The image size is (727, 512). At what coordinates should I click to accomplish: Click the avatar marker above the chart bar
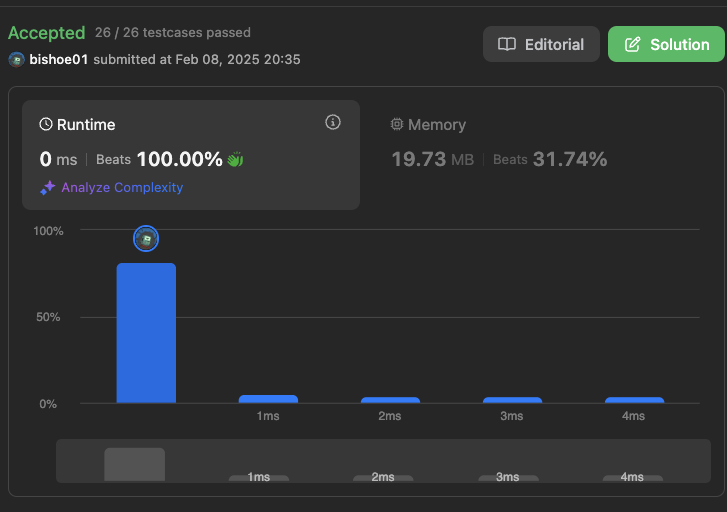pyautogui.click(x=146, y=239)
